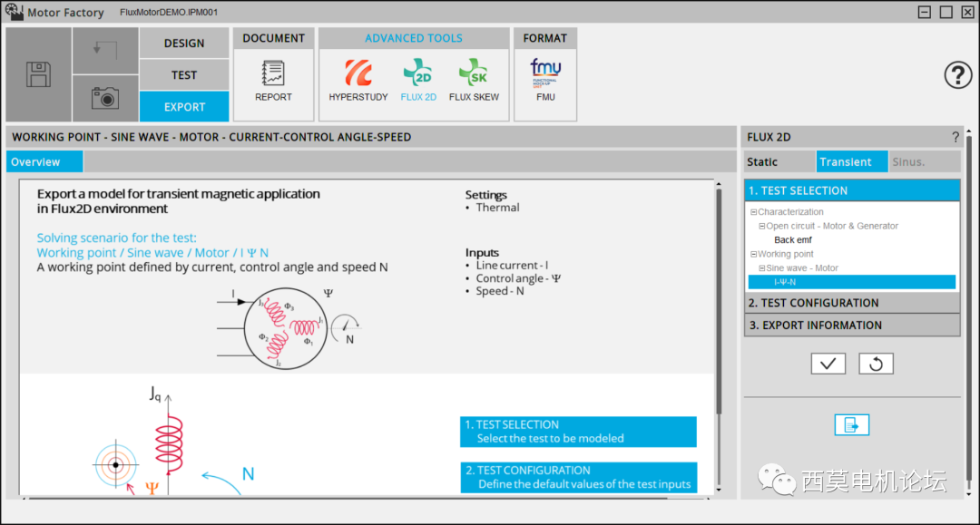Click the ADVANCED TOOLS group header
Viewport: 980px width, 525px height.
click(414, 38)
